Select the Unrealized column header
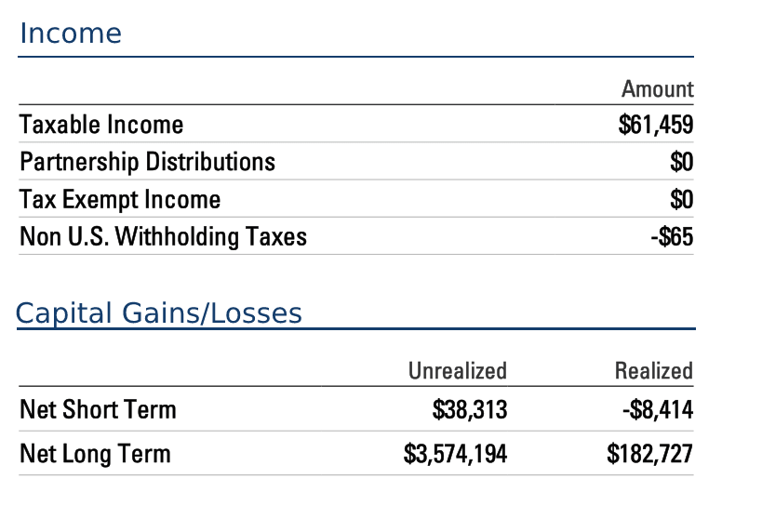This screenshot has width=762, height=532. [x=458, y=371]
